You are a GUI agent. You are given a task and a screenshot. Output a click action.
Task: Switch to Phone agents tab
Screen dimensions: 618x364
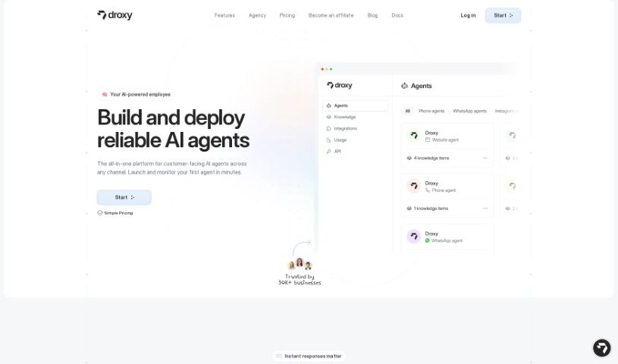431,111
